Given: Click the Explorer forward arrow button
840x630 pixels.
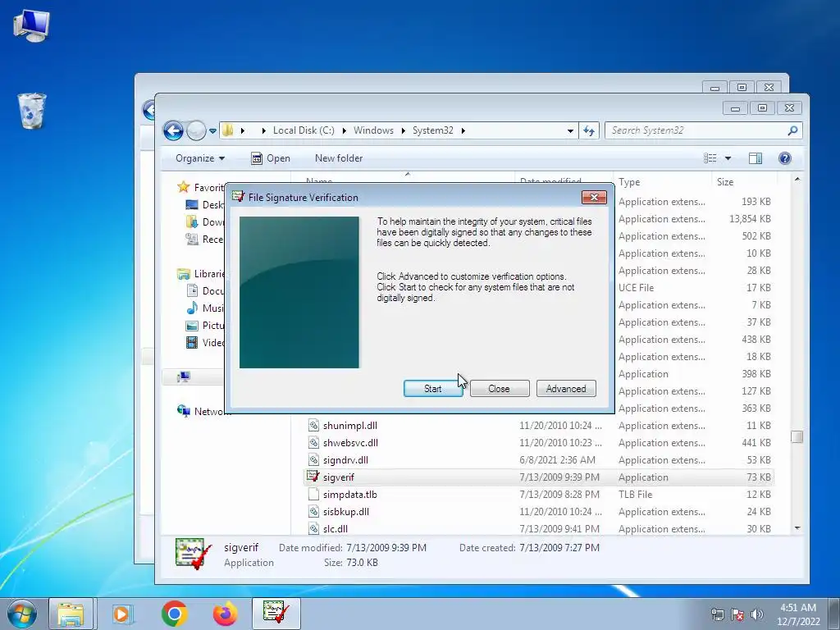Looking at the screenshot, I should 196,130.
